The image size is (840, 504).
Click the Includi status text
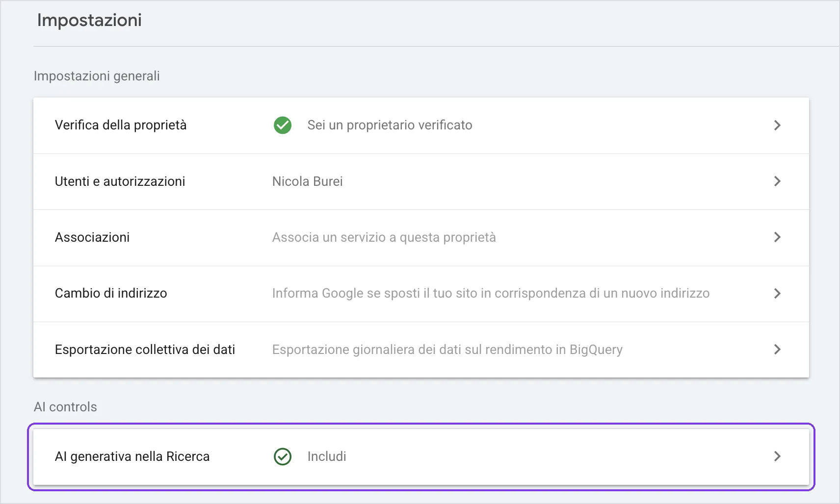tap(327, 456)
